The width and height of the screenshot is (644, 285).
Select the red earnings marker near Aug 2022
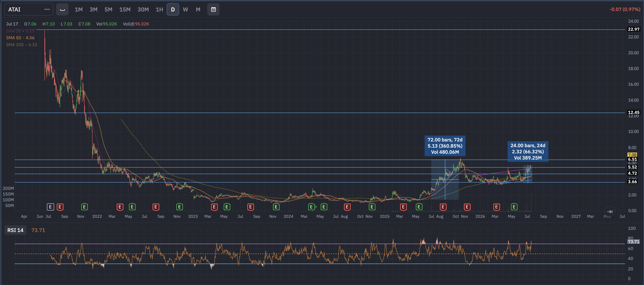156,207
